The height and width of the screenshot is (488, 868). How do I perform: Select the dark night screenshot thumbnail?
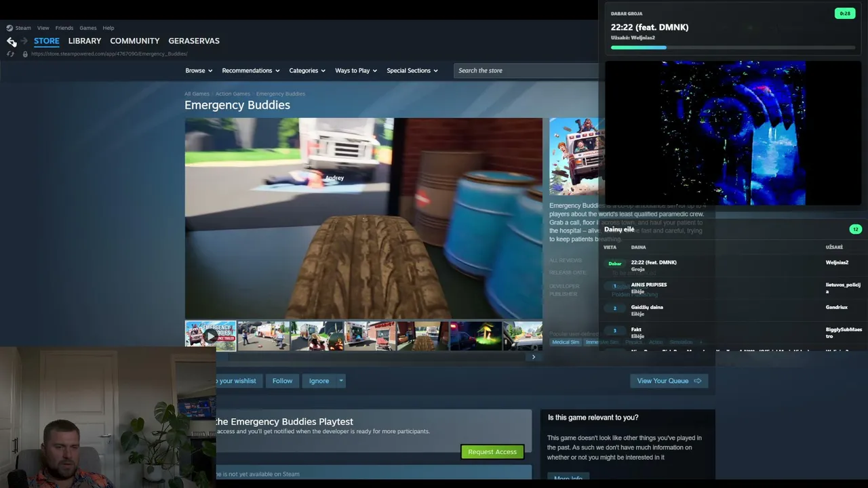click(x=475, y=336)
